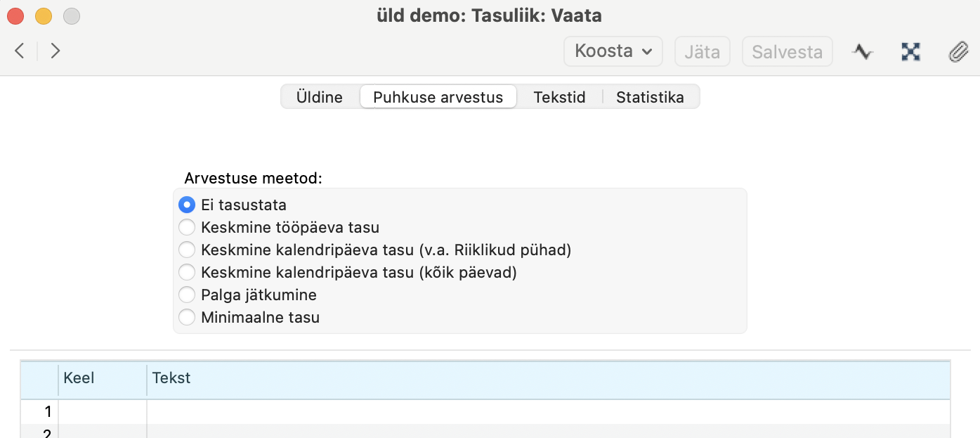Image resolution: width=980 pixels, height=438 pixels.
Task: Select Keskmine kalendripäeva tasu (v.a. Riiklikud pühad)
Action: pyautogui.click(x=186, y=250)
